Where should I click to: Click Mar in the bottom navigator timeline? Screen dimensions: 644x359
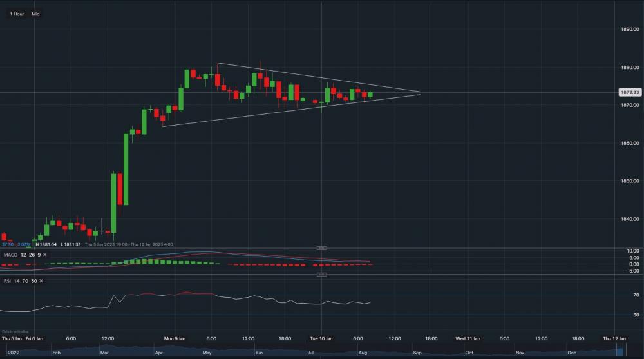point(104,353)
